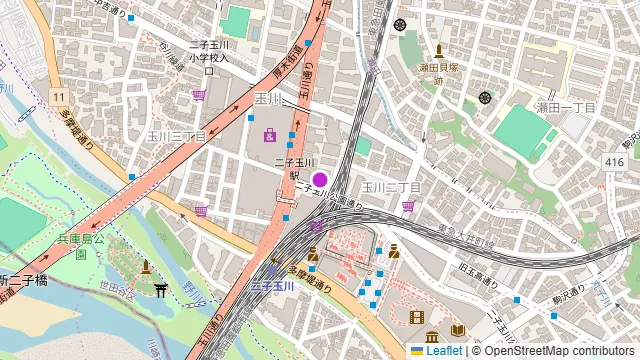Image resolution: width=640 pixels, height=360 pixels.
Task: Click the 東急大井町線 railway label
Action: pos(467,238)
